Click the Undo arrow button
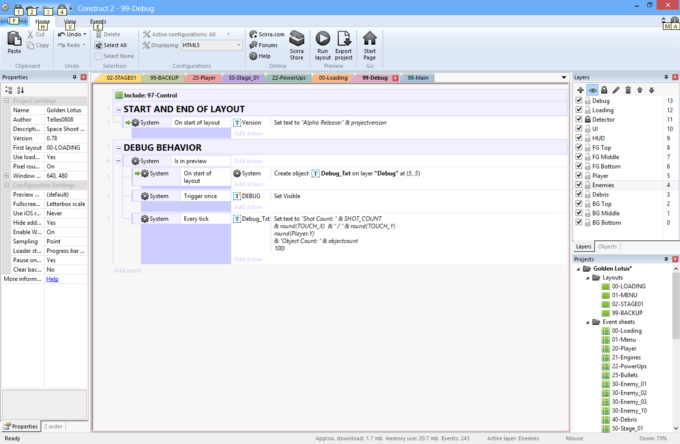The image size is (680, 444). pyautogui.click(x=62, y=34)
